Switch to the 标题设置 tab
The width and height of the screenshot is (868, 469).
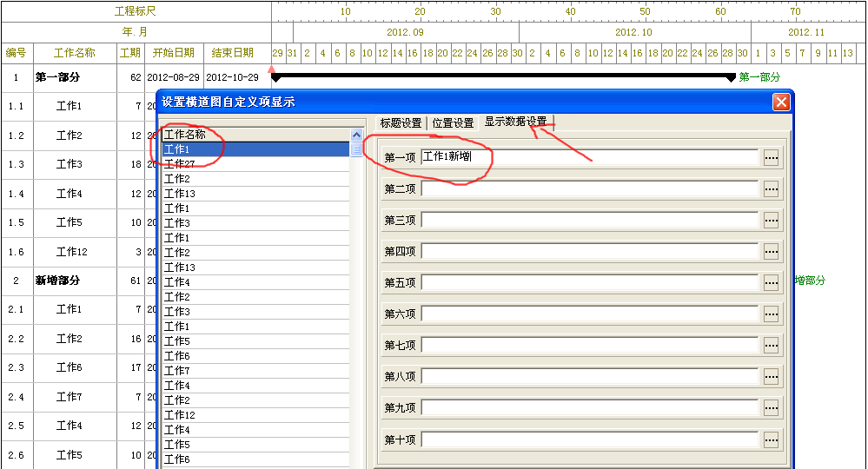coord(401,123)
